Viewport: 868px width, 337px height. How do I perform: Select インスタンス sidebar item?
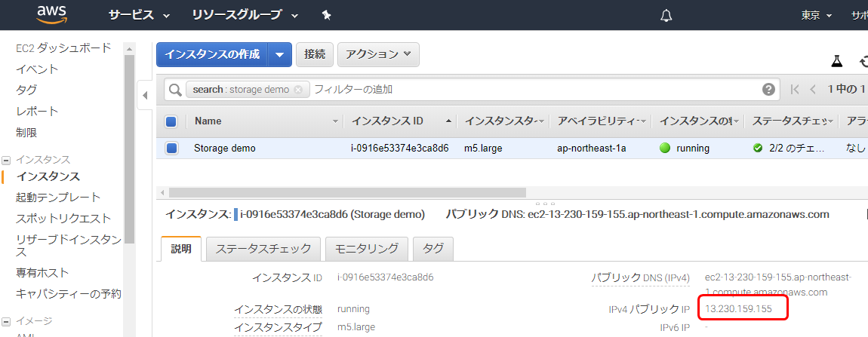coord(48,176)
